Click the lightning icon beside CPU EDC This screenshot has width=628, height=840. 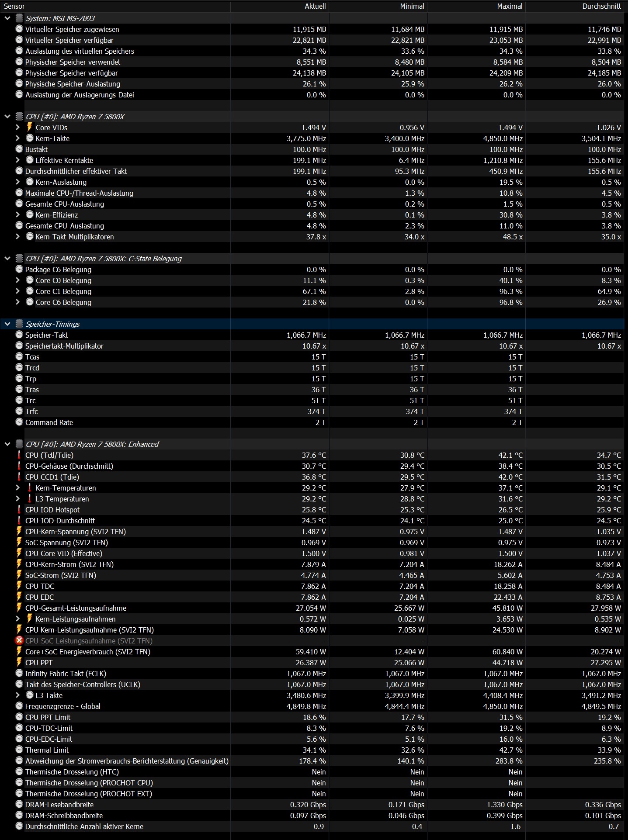click(19, 597)
